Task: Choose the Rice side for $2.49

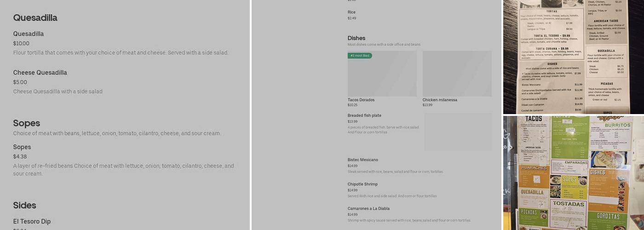Action: click(x=351, y=12)
